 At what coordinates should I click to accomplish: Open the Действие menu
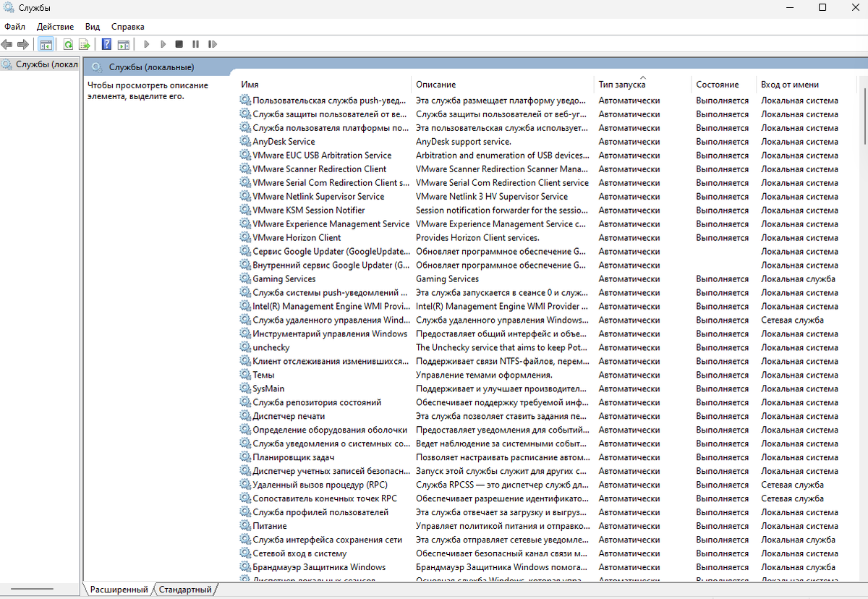pos(55,27)
